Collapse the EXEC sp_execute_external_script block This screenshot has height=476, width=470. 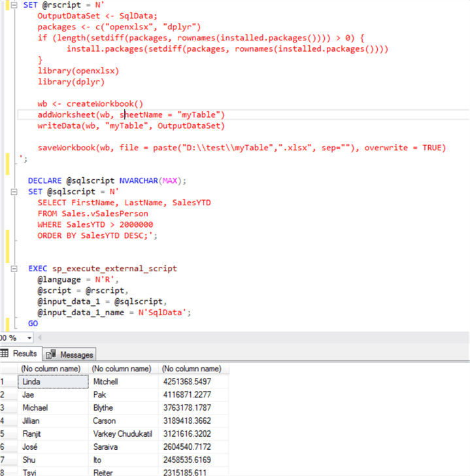click(x=14, y=269)
